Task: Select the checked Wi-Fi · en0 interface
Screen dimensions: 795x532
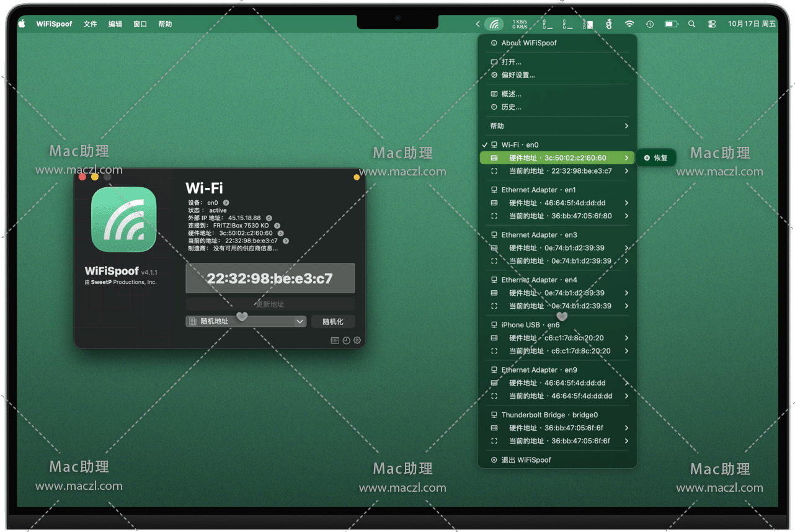Action: click(x=520, y=145)
